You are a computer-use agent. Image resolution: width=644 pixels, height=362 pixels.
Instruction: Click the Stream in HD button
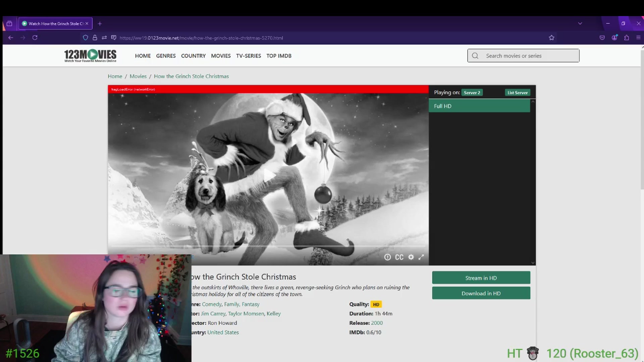[x=481, y=278]
